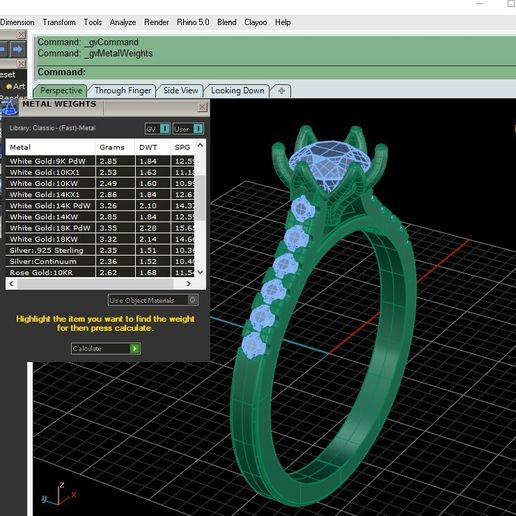The image size is (516, 516).
Task: Switch to the Through Finger viewport tab
Action: [123, 91]
